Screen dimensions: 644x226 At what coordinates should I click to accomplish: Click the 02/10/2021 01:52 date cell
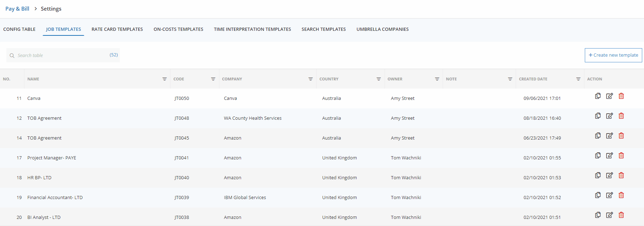coord(542,198)
